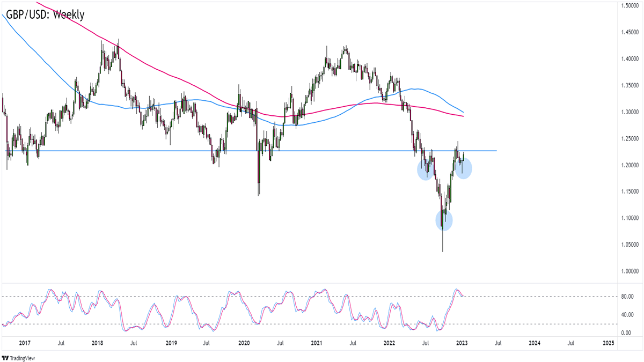Screen dimensions: 644x362
Task: Select the lowest blue highlight circle near 1.10000
Action: point(444,220)
